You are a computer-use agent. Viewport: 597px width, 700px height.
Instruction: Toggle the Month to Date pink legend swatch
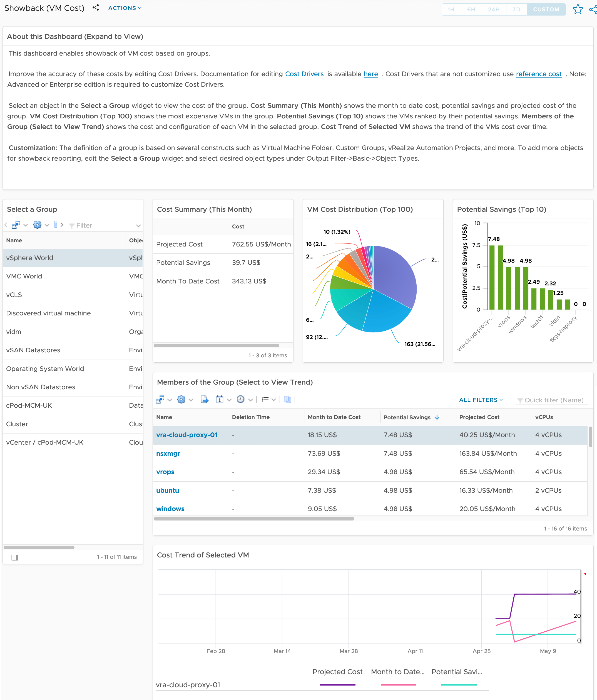tap(398, 685)
